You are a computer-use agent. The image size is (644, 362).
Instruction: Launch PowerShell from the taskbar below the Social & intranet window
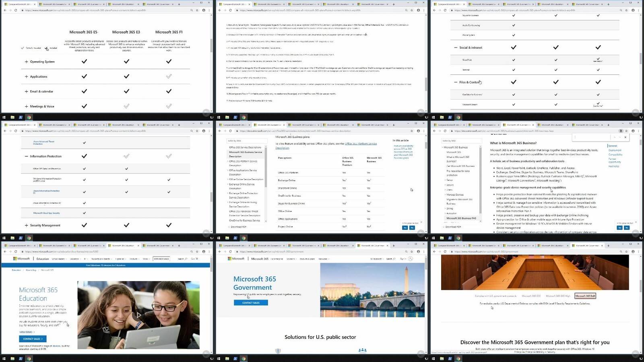pos(450,117)
